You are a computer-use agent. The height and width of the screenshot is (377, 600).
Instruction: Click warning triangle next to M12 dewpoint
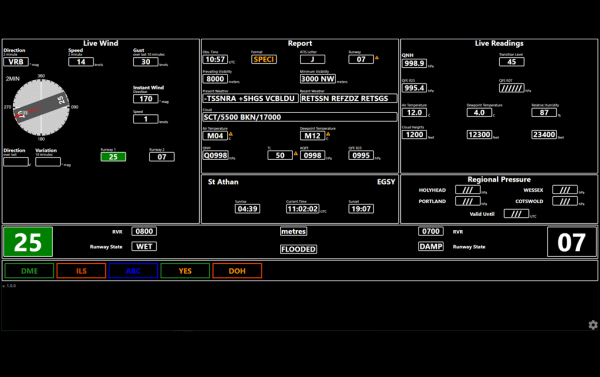(x=328, y=134)
